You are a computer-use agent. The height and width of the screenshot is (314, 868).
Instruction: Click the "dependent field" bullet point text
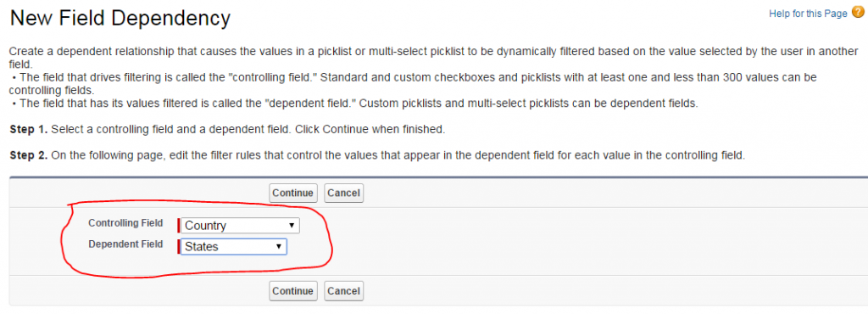[353, 104]
